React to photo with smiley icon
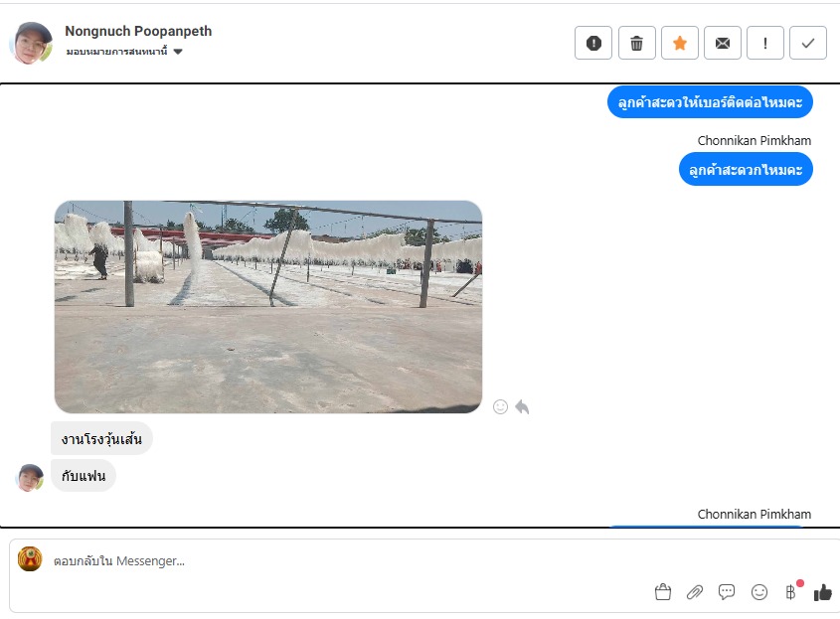 tap(500, 407)
